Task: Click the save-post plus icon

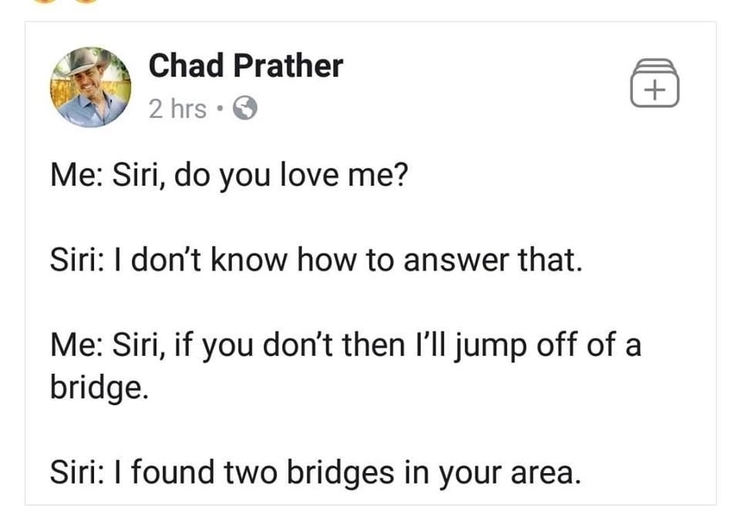Action: 655,83
